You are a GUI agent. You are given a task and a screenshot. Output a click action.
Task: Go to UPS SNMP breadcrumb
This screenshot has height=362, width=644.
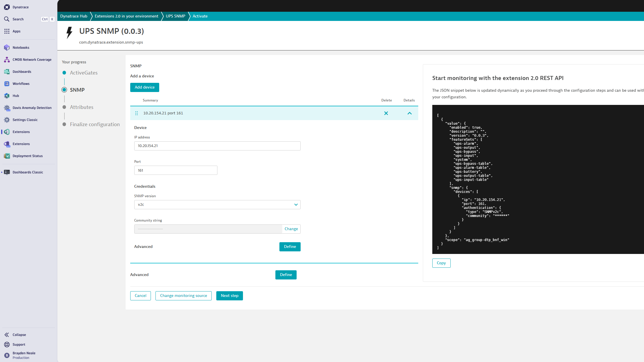[x=176, y=16]
